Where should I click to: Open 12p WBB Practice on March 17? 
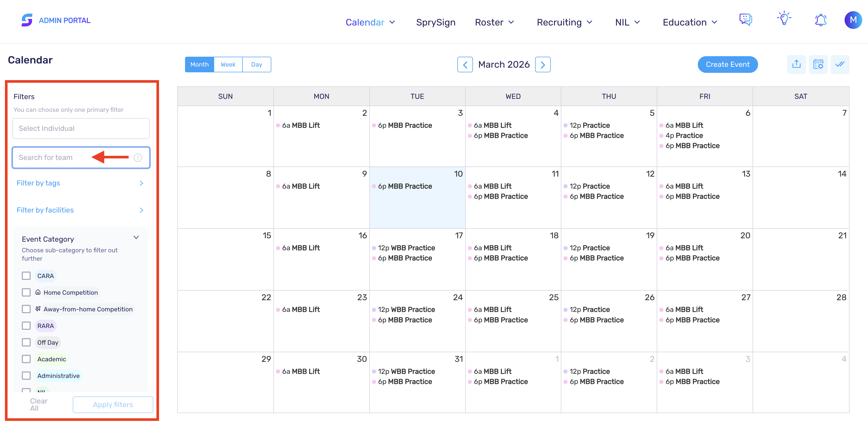403,248
